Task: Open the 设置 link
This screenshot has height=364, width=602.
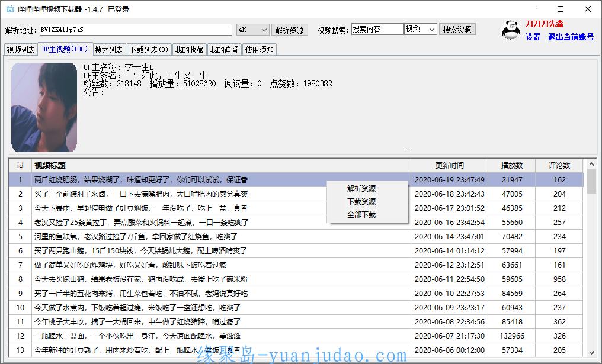Action: [x=533, y=37]
